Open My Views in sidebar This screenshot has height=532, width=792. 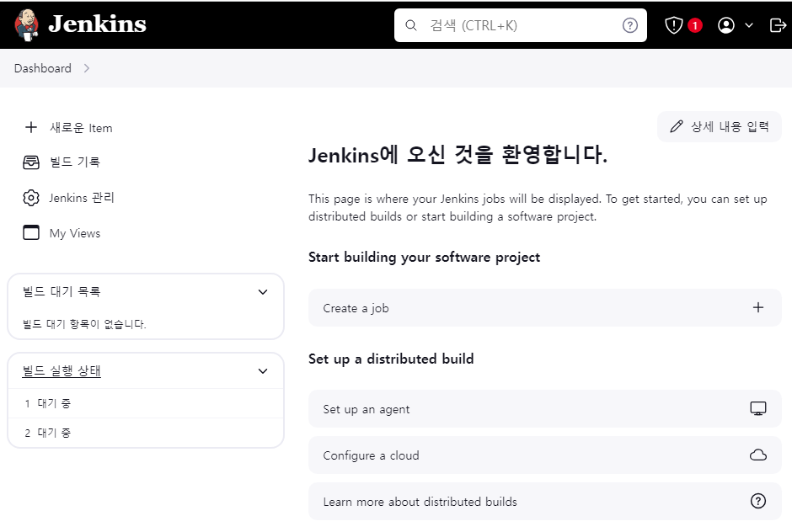click(74, 233)
